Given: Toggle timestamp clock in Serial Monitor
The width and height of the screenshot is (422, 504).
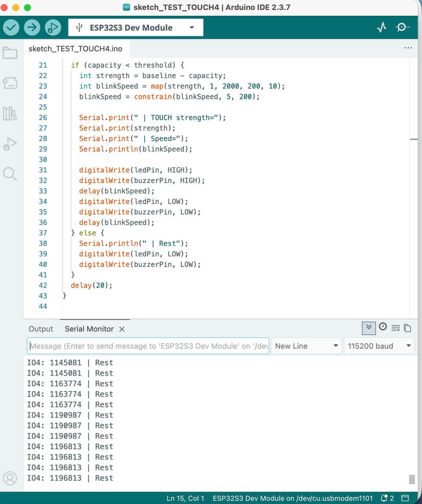Looking at the screenshot, I should (x=383, y=327).
